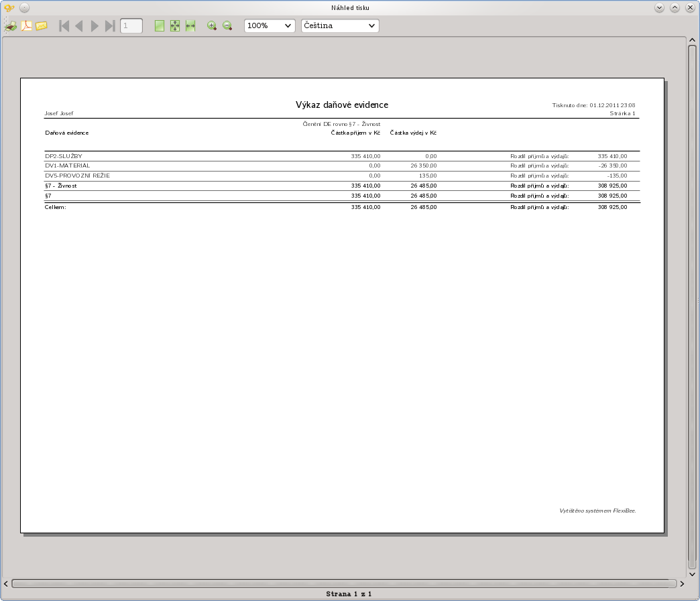Click 'Vytištěno systémem FlexiBee.' footer text
This screenshot has height=601, width=700.
[x=598, y=511]
